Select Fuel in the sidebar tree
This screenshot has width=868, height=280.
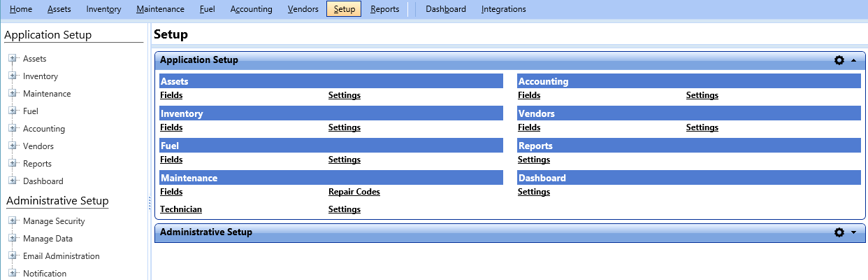click(31, 111)
